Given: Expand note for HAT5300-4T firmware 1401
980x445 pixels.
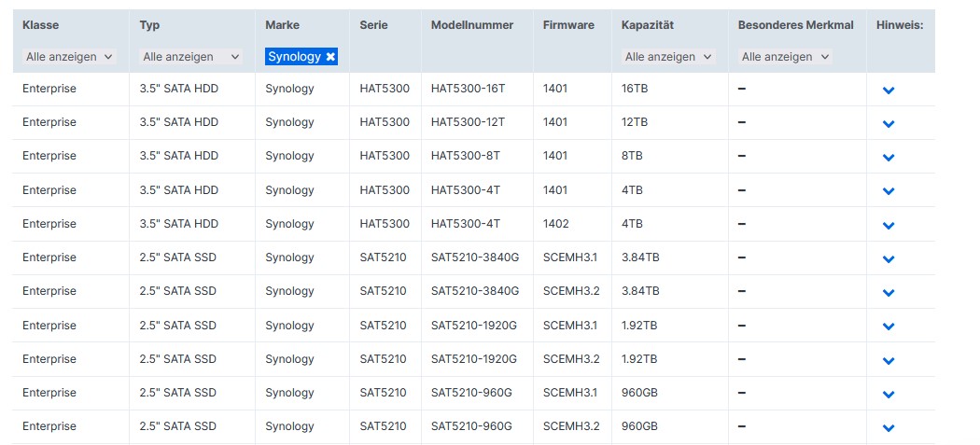Looking at the screenshot, I should 889,191.
